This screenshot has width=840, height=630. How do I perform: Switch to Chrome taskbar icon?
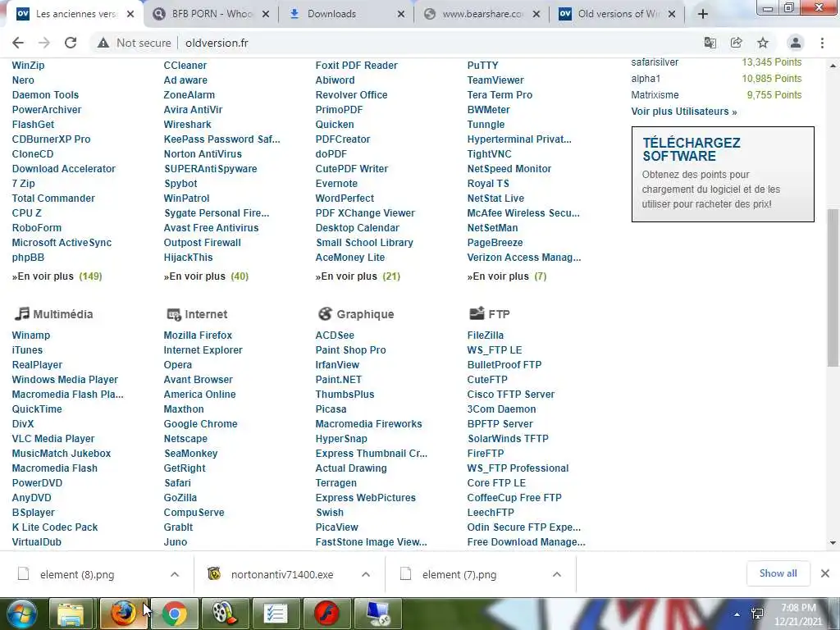pyautogui.click(x=174, y=614)
